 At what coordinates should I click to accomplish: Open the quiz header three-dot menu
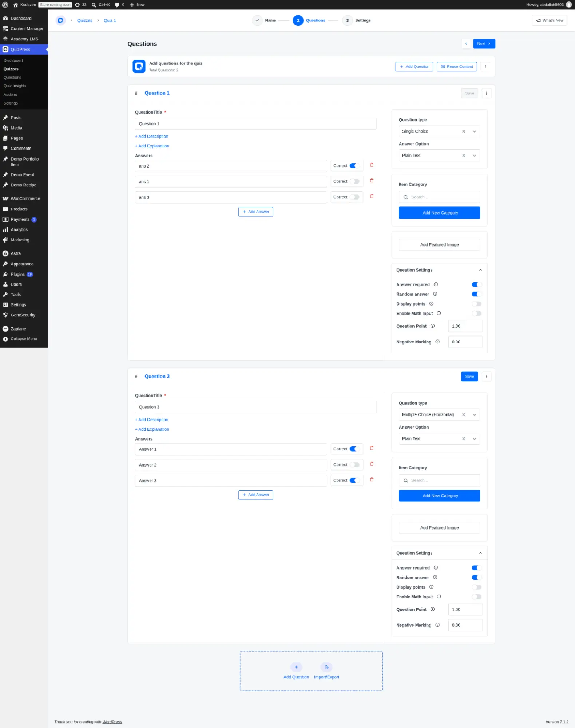[485, 67]
